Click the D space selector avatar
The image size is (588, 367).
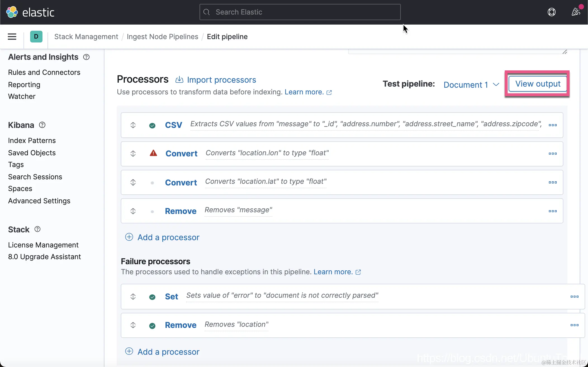click(x=36, y=37)
